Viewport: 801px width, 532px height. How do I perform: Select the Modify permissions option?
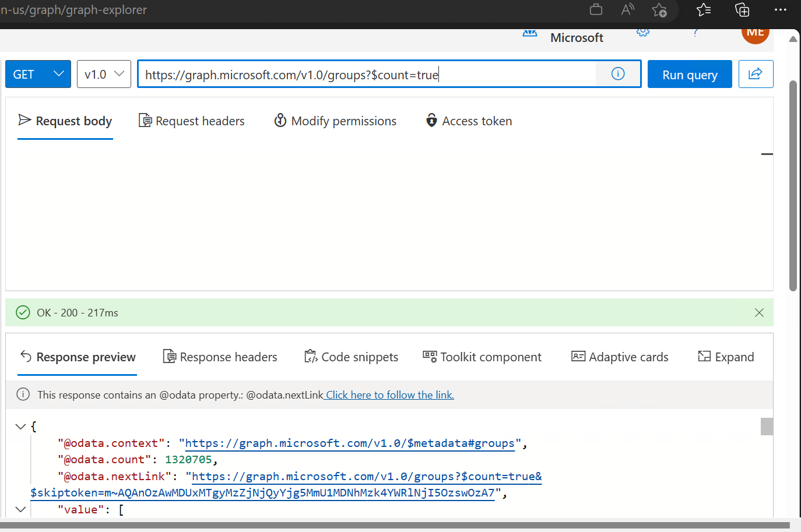[x=335, y=121]
